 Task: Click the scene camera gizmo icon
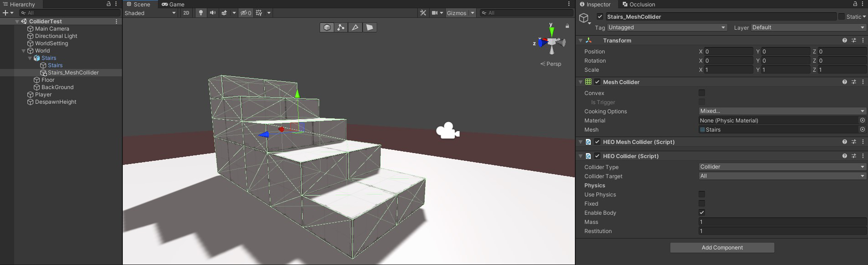tap(448, 131)
